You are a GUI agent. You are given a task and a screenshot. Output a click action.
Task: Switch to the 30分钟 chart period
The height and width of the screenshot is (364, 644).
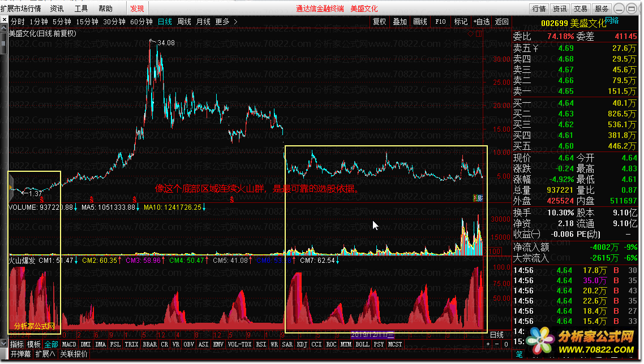[x=114, y=21]
